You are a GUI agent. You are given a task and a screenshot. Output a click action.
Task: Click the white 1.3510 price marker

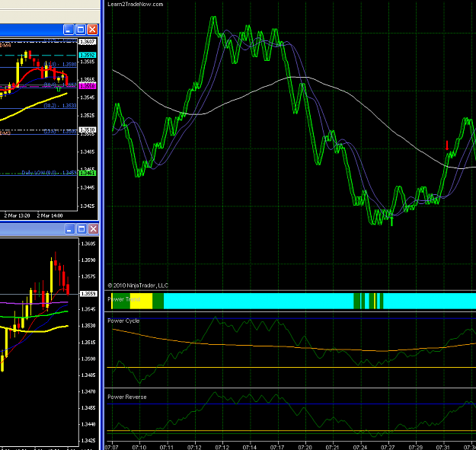(88, 130)
